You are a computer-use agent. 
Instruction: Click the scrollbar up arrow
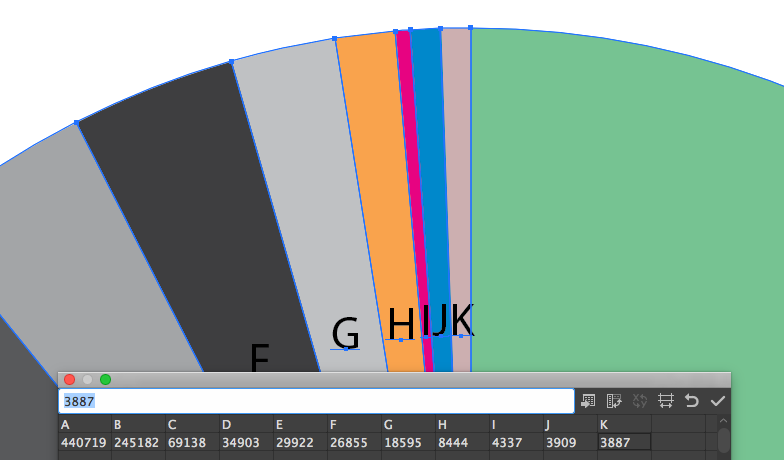click(724, 421)
